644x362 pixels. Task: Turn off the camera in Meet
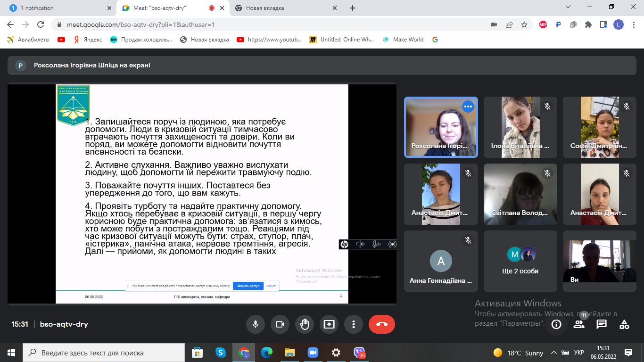[280, 324]
